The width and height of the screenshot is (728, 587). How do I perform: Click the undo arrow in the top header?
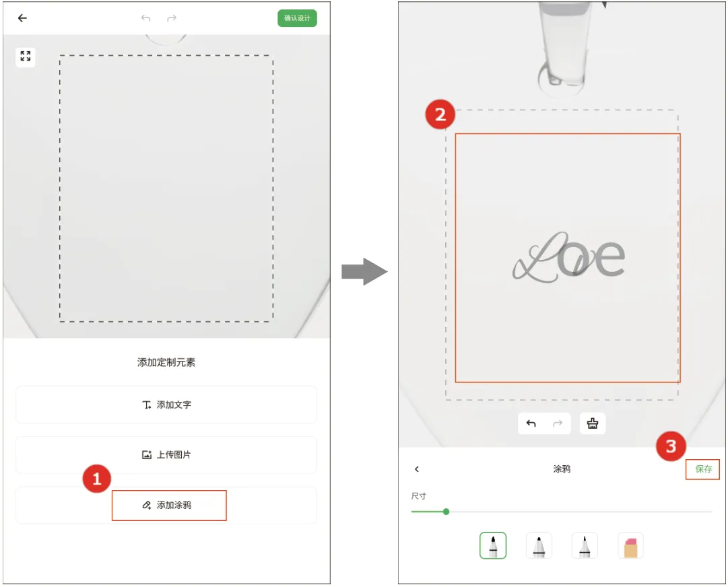(x=145, y=18)
